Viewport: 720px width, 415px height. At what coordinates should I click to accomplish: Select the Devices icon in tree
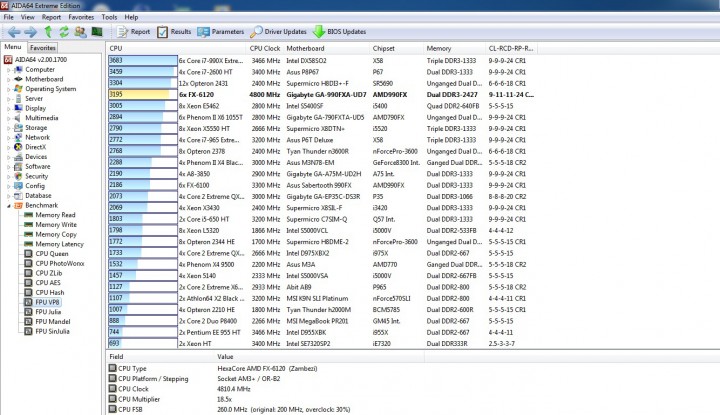coord(18,157)
